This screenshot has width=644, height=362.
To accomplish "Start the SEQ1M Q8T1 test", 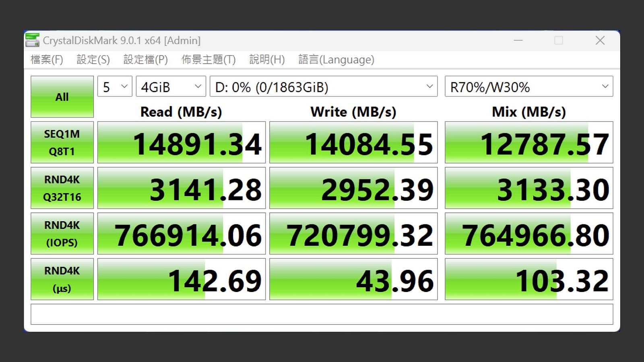I will click(x=62, y=142).
